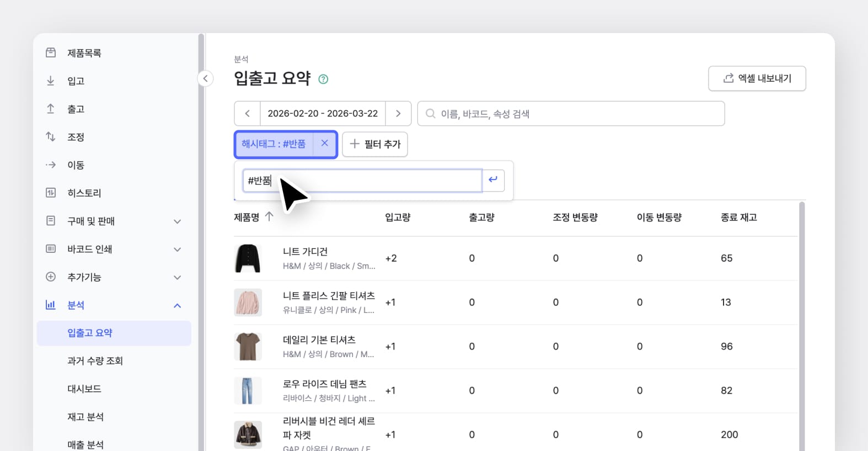Select the 데일리 기본 티셔츠 product name
The width and height of the screenshot is (868, 451).
pyautogui.click(x=319, y=339)
